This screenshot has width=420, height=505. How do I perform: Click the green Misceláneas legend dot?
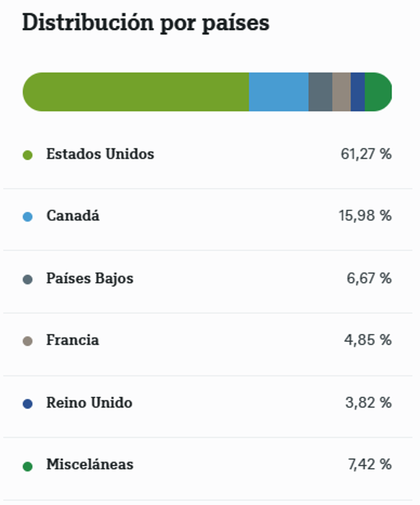(x=28, y=466)
